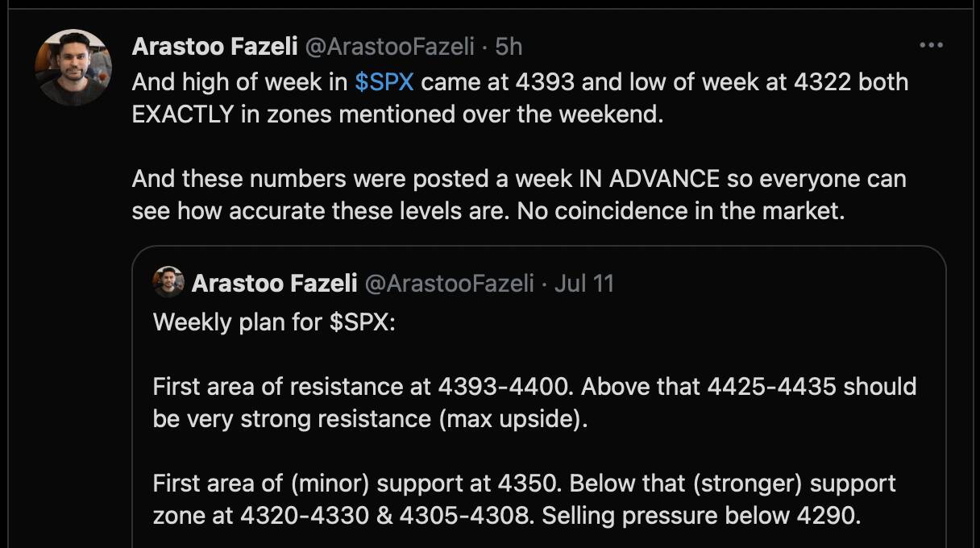Click 'No coincidence in the market' sentence
This screenshot has height=548, width=980.
681,211
